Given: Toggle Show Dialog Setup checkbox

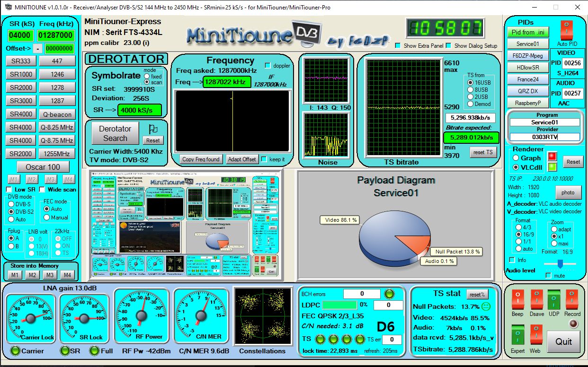Looking at the screenshot, I should pyautogui.click(x=448, y=46).
